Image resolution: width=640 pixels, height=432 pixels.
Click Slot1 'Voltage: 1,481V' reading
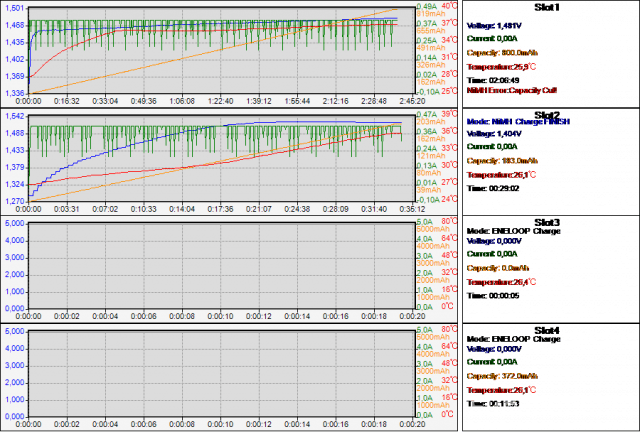[x=494, y=26]
